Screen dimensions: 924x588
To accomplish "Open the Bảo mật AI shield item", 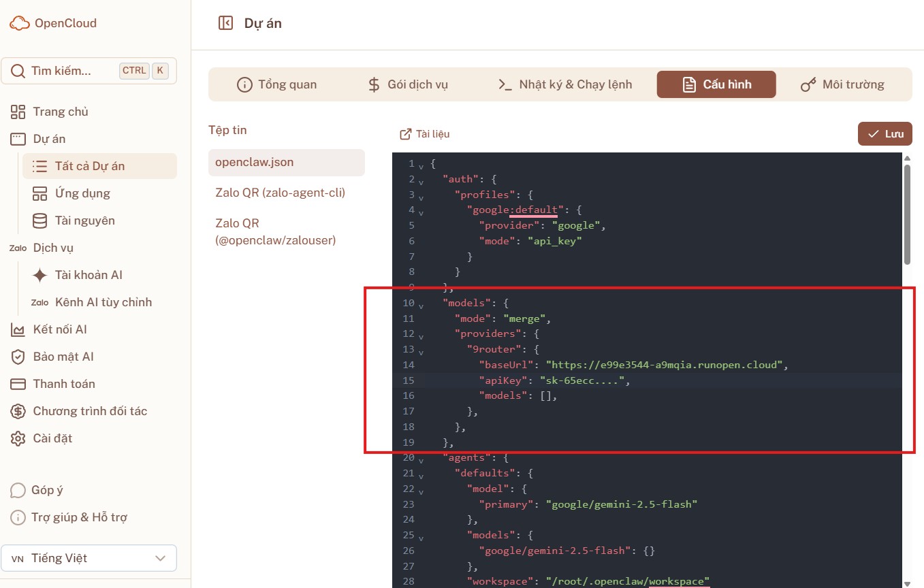I will click(x=63, y=357).
